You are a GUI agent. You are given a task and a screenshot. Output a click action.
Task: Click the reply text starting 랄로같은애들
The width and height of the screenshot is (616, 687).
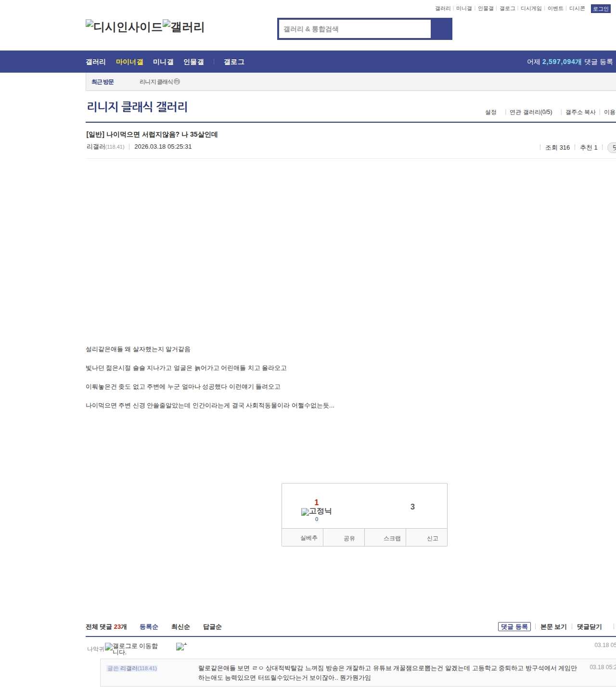coord(388,673)
